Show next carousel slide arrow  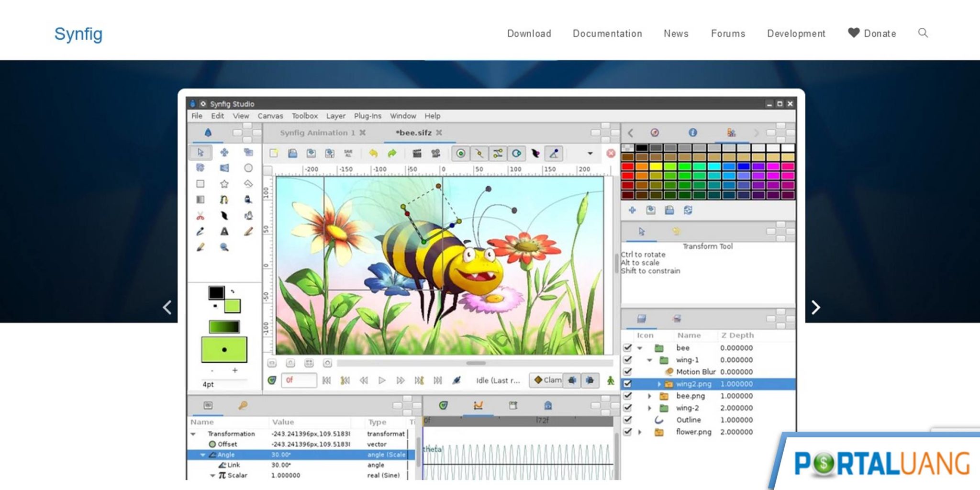pyautogui.click(x=816, y=307)
